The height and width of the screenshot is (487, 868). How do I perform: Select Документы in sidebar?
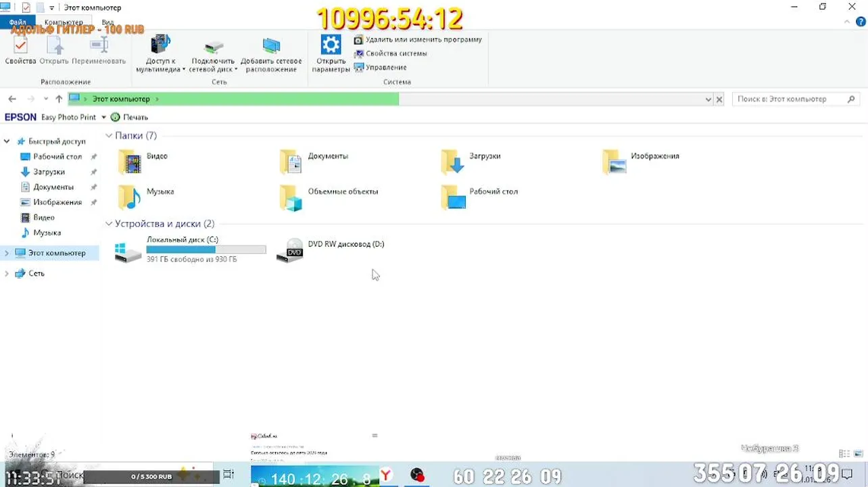53,187
